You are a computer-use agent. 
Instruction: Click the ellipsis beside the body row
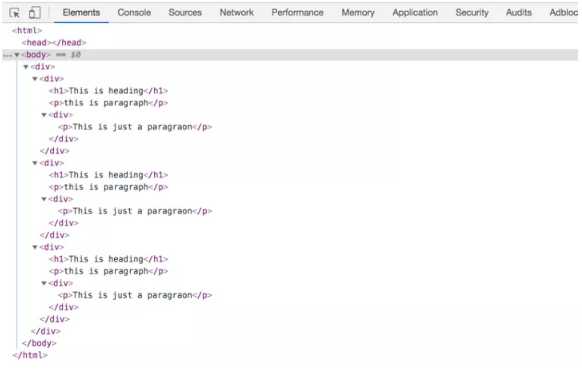point(7,56)
